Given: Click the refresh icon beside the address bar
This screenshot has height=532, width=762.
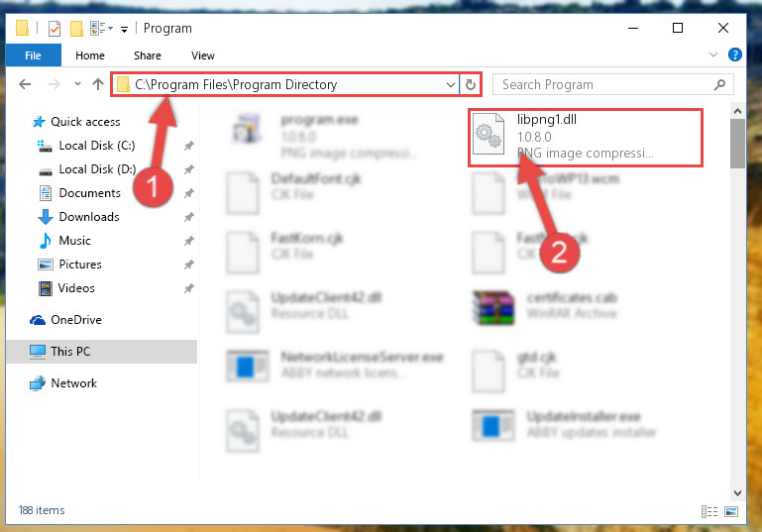Looking at the screenshot, I should [x=470, y=84].
